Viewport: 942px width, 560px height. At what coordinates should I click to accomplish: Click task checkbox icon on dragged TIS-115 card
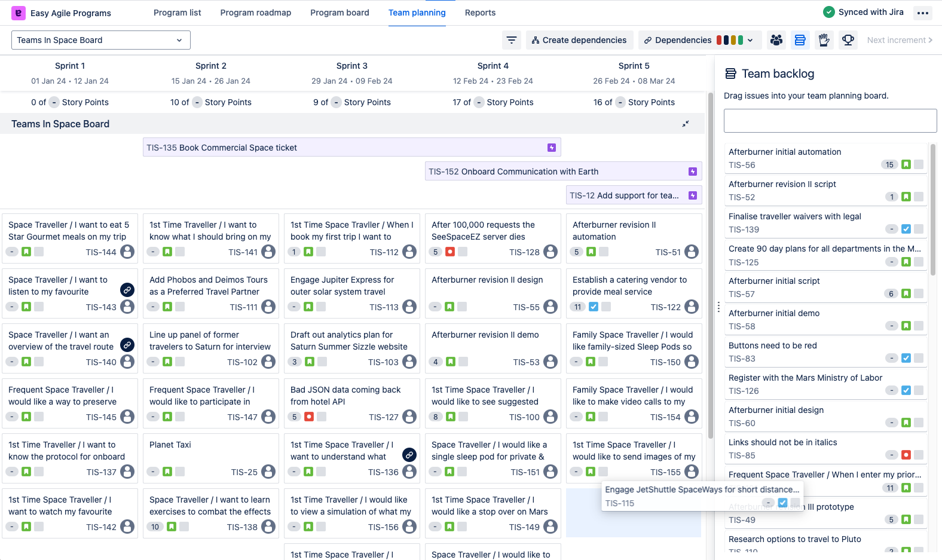coord(782,503)
